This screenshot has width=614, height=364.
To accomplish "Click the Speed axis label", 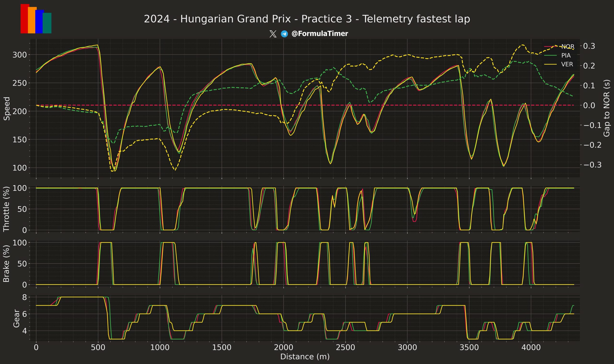I will coord(7,108).
